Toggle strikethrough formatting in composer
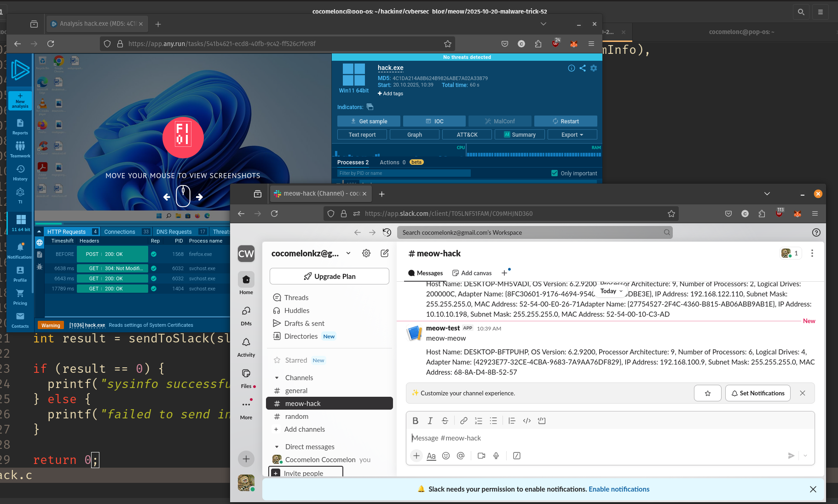The image size is (838, 504). (445, 421)
